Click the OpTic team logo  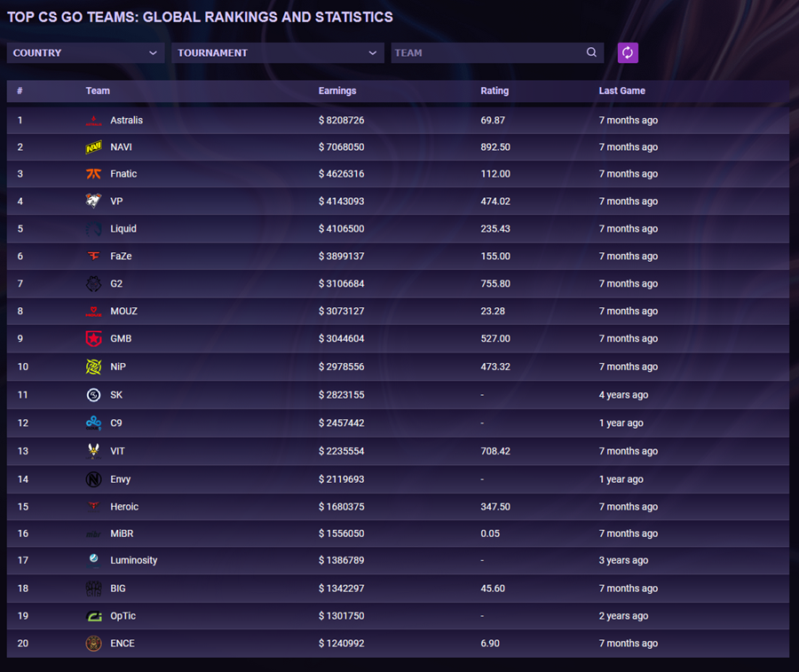click(93, 616)
